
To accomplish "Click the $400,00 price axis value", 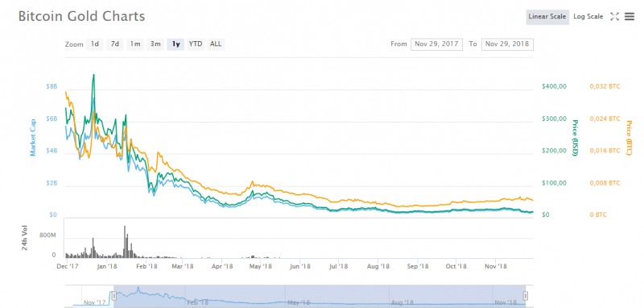I will (554, 86).
